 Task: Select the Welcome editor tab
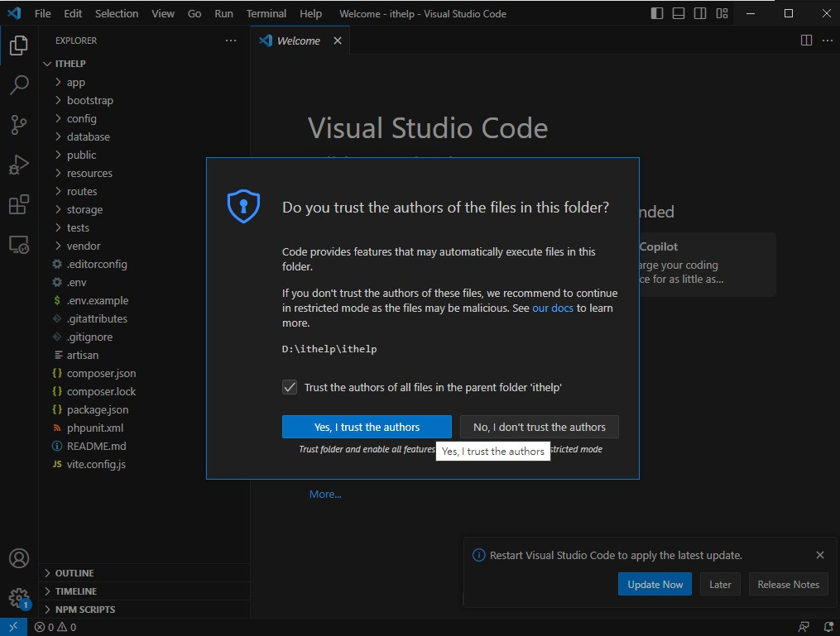(x=299, y=41)
